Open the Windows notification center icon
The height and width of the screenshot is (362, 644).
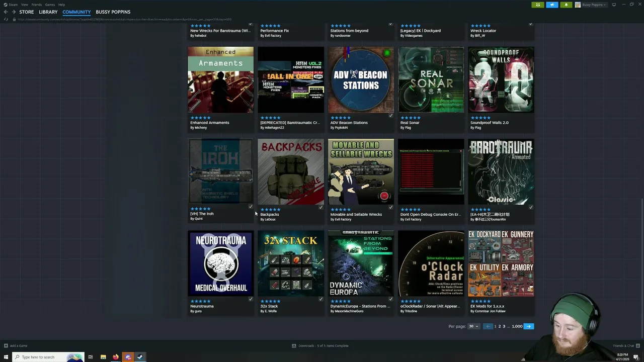pos(636,357)
